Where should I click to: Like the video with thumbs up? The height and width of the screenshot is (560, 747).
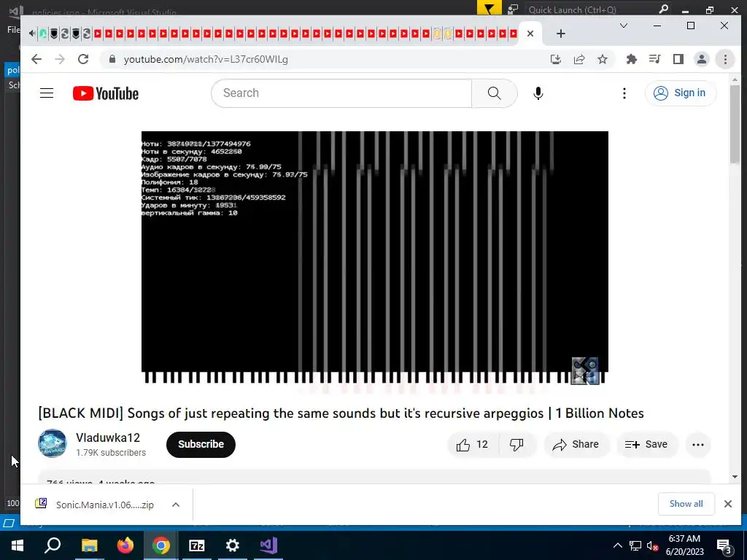(x=473, y=444)
